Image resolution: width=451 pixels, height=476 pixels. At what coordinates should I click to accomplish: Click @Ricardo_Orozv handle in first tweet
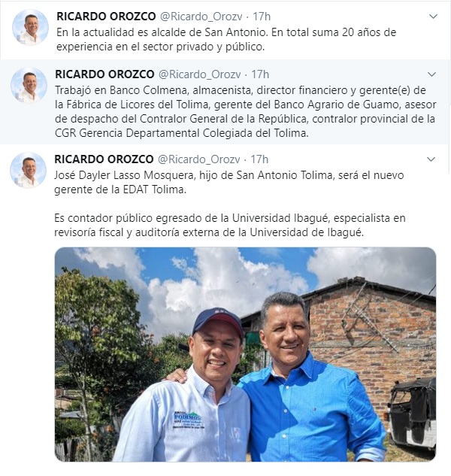(x=201, y=17)
